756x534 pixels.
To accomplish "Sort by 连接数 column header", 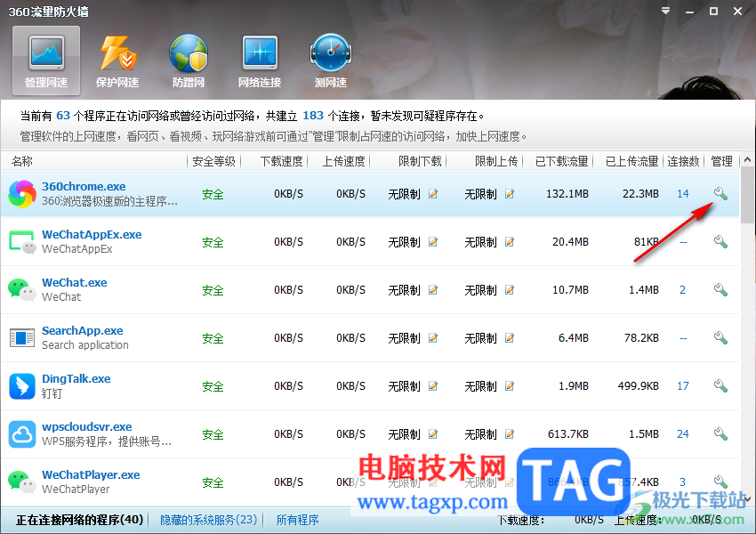I will [x=684, y=161].
